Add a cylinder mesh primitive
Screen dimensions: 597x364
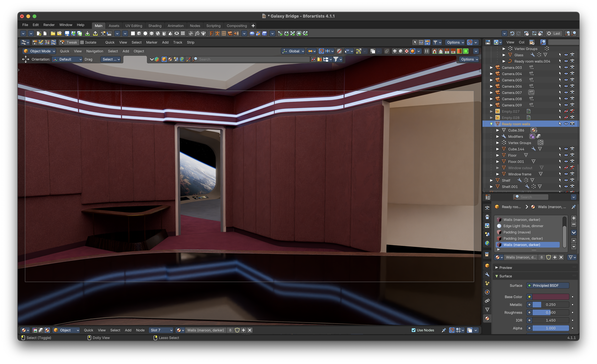point(164,33)
